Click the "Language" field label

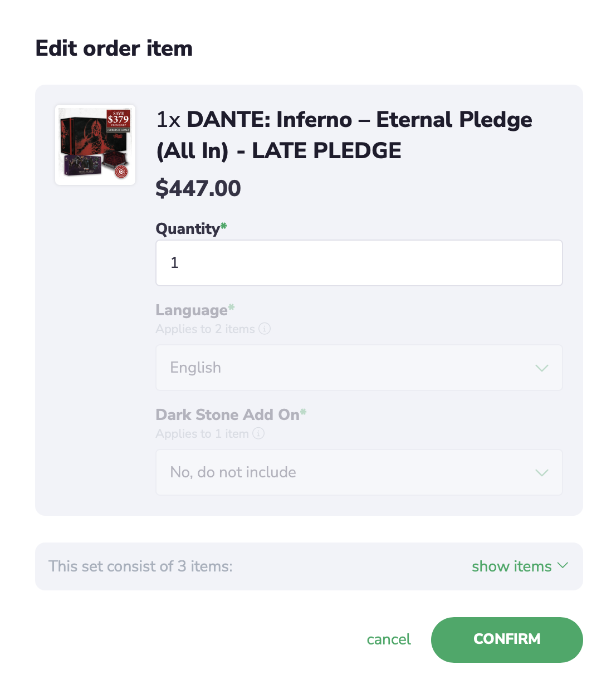point(192,310)
